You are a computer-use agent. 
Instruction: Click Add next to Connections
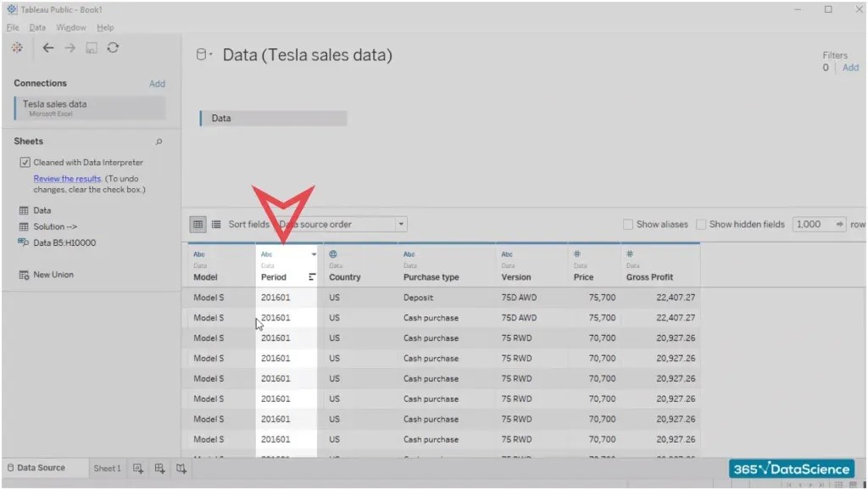157,83
